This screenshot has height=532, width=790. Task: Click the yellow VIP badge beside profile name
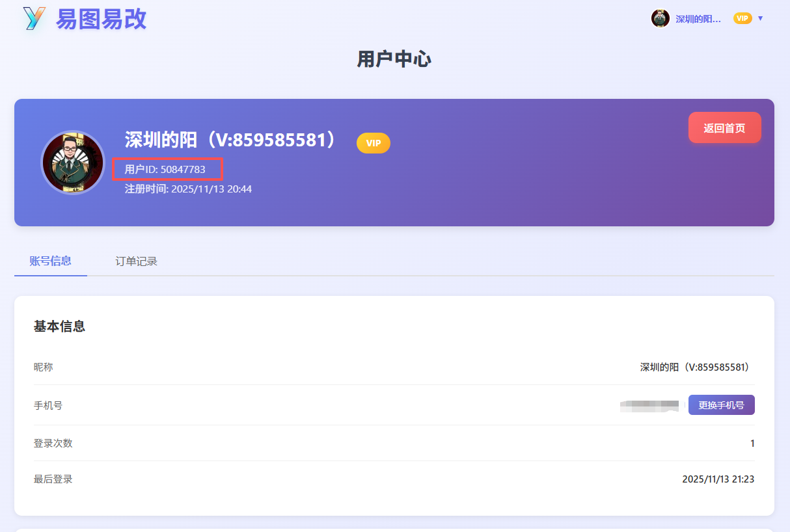[x=373, y=143]
